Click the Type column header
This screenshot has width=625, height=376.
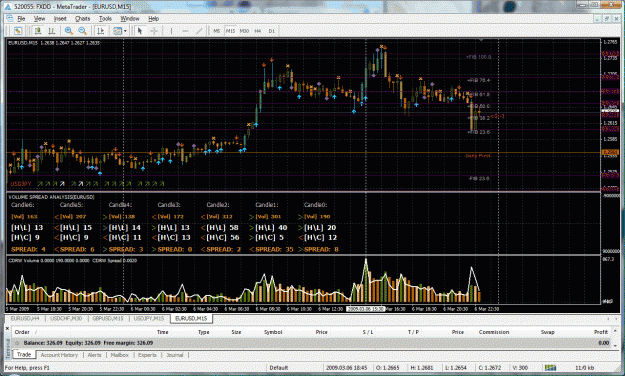(204, 332)
